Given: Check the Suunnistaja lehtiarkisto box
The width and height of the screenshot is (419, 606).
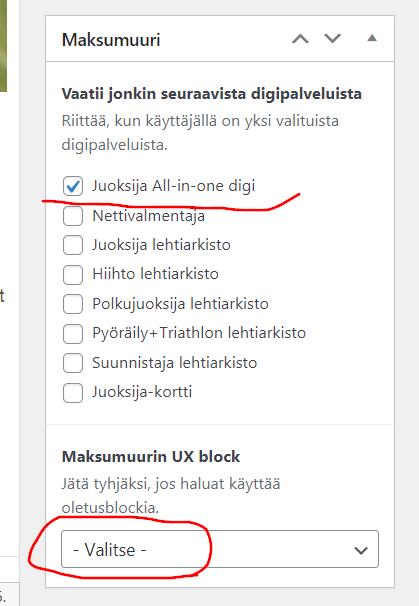Looking at the screenshot, I should [x=73, y=363].
